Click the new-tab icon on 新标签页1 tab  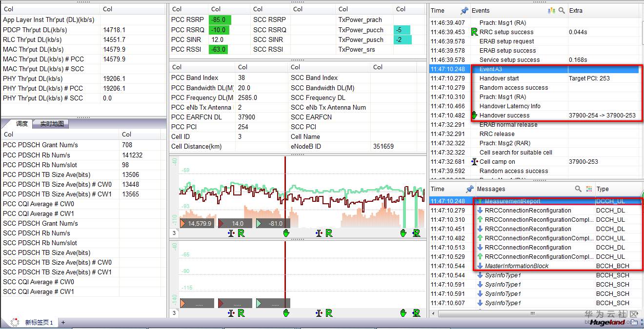tap(15, 322)
